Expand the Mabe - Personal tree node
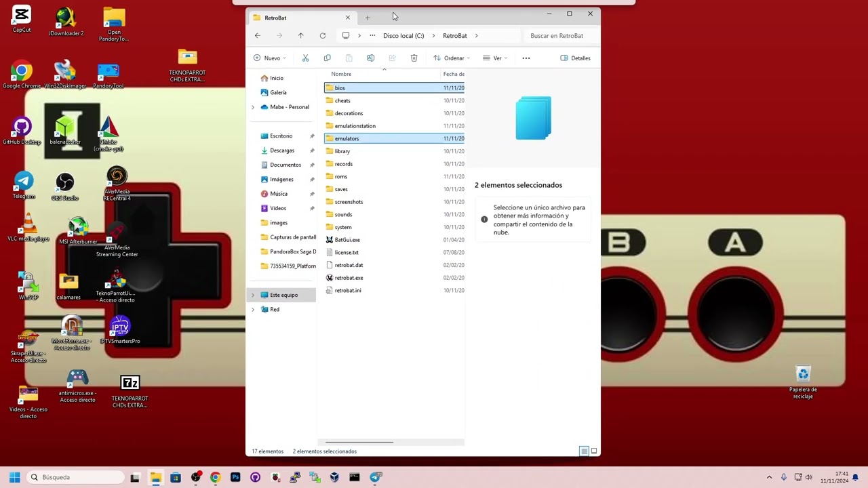The height and width of the screenshot is (488, 868). pos(253,107)
